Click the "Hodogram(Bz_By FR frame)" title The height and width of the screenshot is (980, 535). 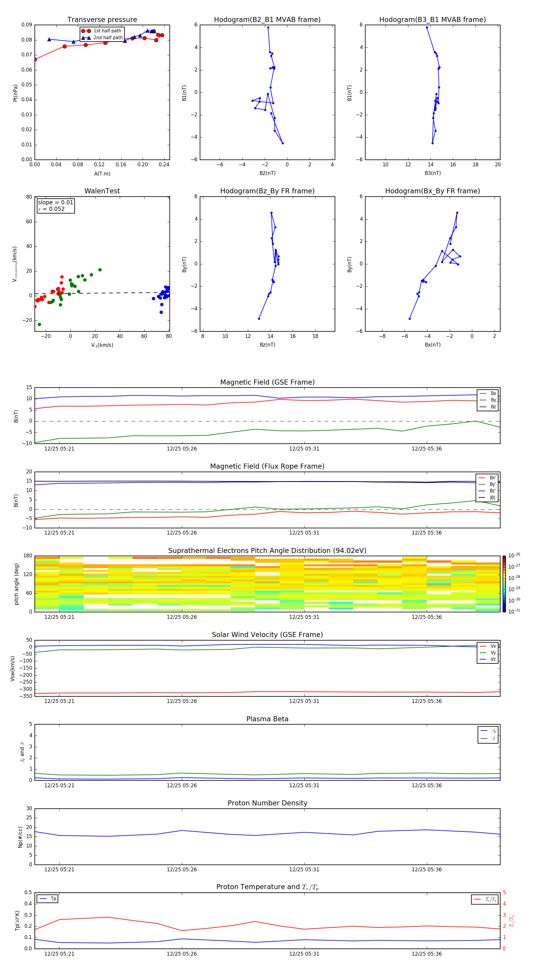[267, 191]
